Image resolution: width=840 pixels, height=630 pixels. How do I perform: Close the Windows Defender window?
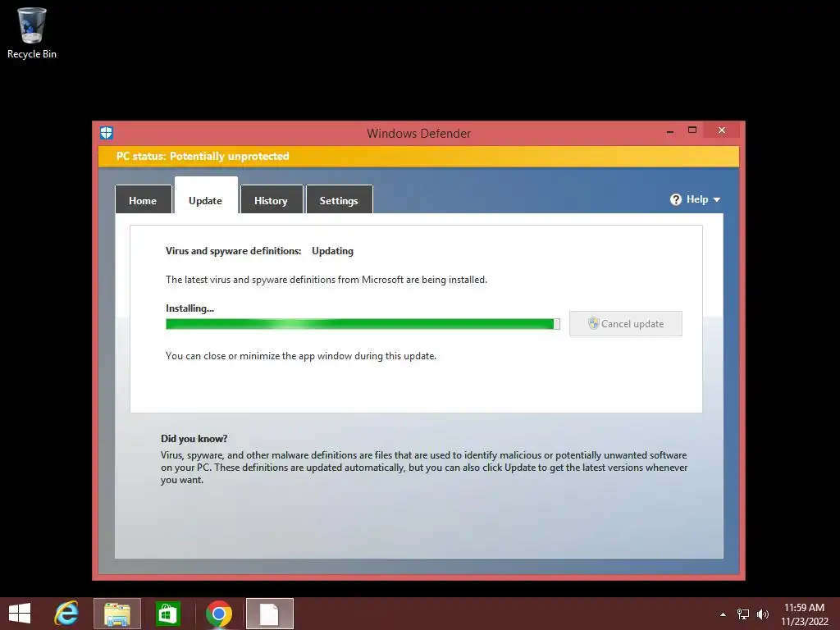(x=722, y=130)
